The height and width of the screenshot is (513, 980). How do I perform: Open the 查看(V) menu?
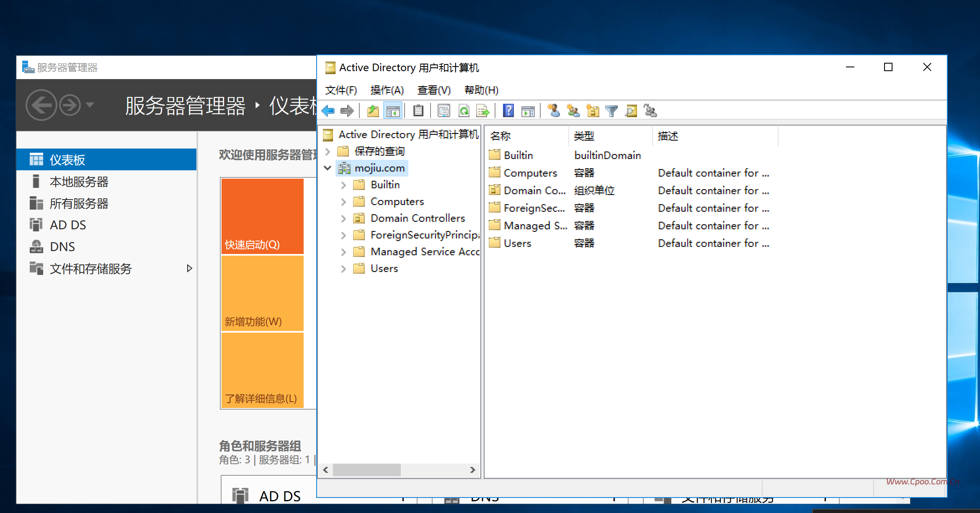(434, 90)
